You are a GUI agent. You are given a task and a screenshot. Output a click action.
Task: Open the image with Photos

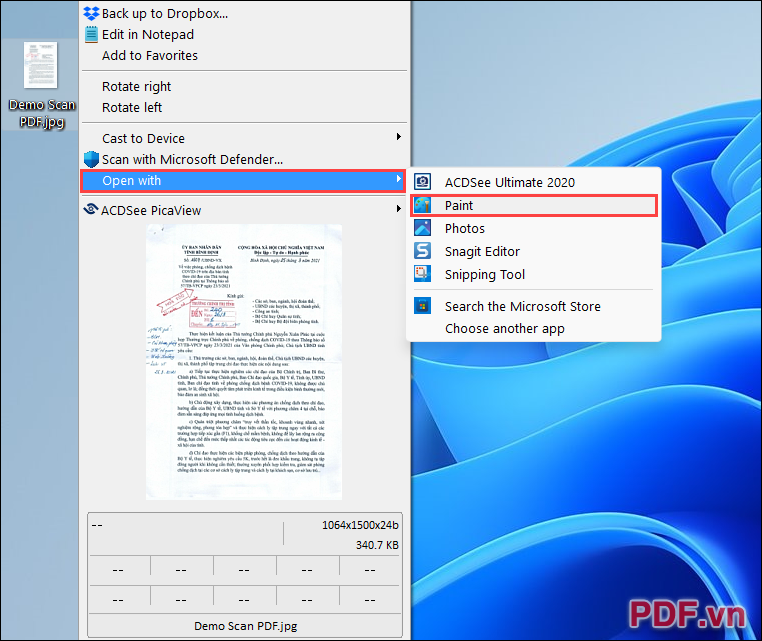(x=534, y=228)
